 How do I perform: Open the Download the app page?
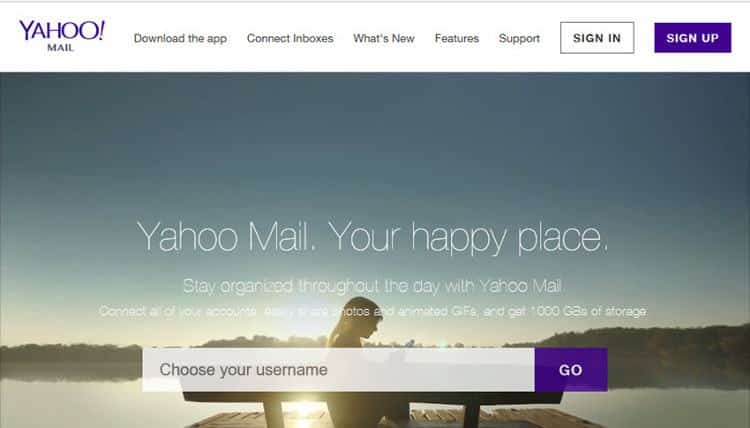[x=180, y=38]
